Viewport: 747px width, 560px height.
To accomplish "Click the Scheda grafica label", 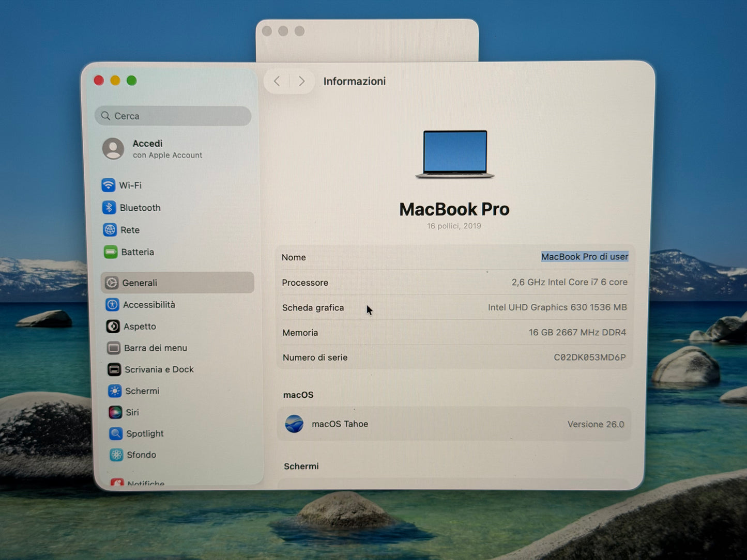I will coord(313,307).
